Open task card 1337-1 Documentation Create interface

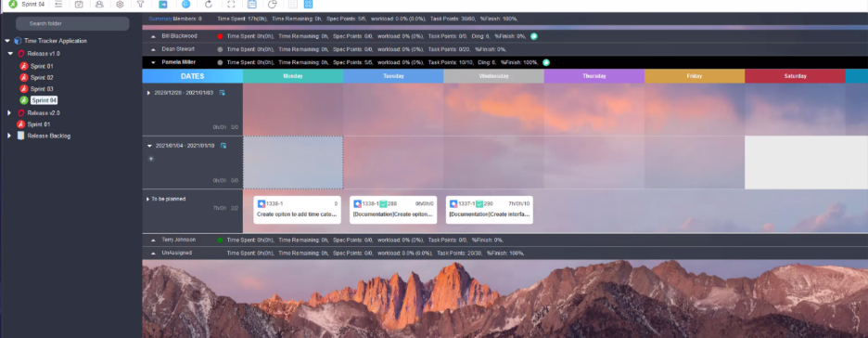pos(490,210)
